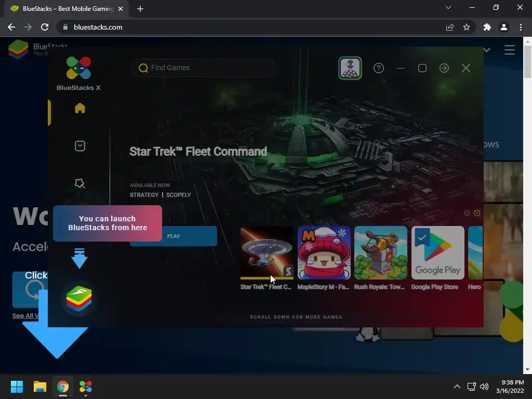Reload the bluestacks.com page
The image size is (532, 399).
pyautogui.click(x=45, y=27)
